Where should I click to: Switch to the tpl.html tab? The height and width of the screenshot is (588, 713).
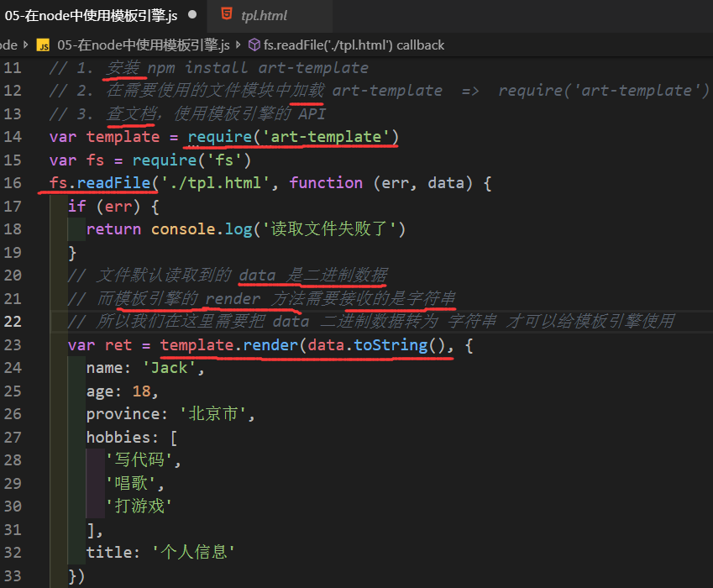point(264,16)
